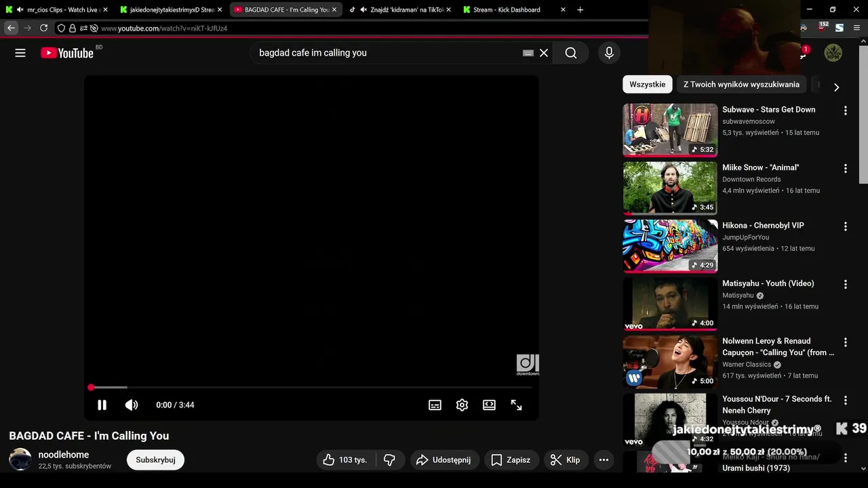868x488 pixels.
Task: Open options for Youssou N'Dour video
Action: tap(845, 400)
